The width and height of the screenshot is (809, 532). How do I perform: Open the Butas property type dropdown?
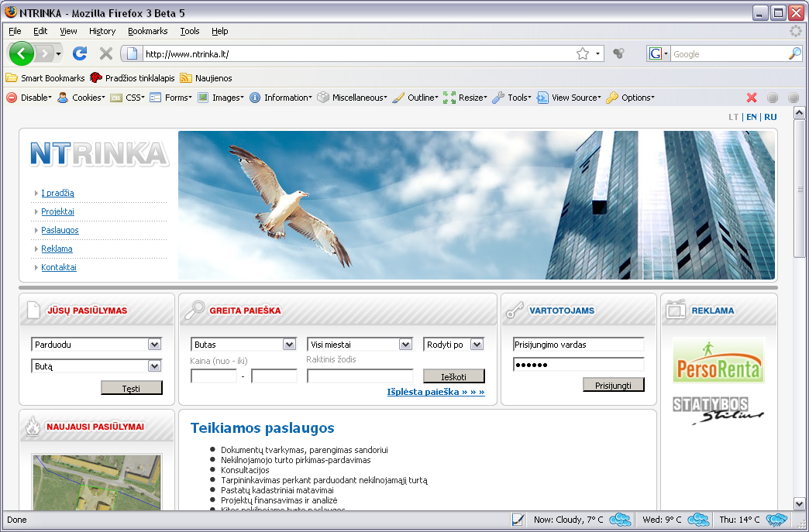coord(243,345)
